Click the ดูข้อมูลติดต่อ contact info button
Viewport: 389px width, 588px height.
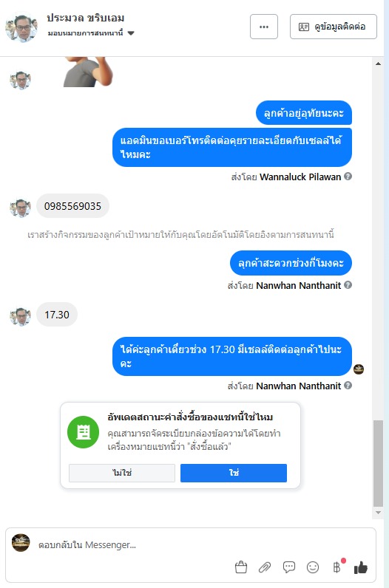[334, 27]
